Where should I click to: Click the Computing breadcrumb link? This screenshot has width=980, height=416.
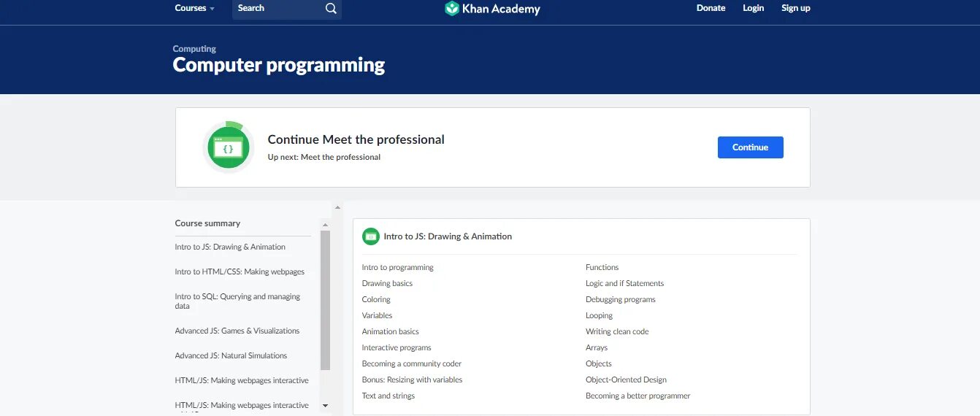(x=194, y=49)
